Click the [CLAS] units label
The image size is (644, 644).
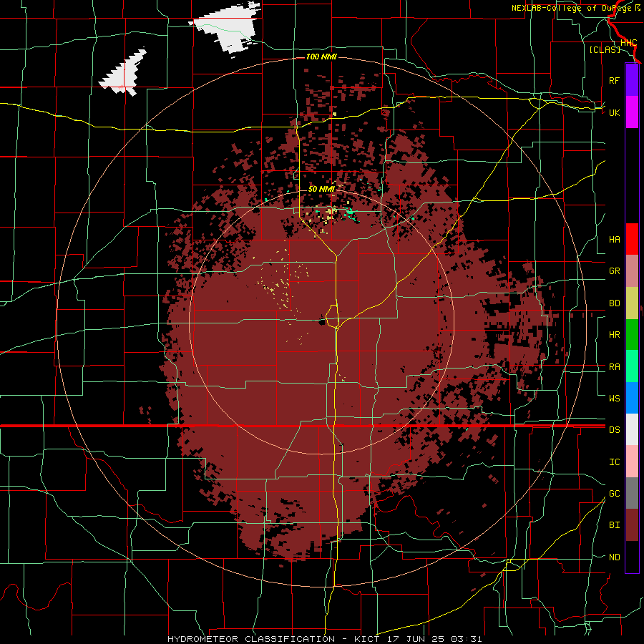(x=605, y=50)
